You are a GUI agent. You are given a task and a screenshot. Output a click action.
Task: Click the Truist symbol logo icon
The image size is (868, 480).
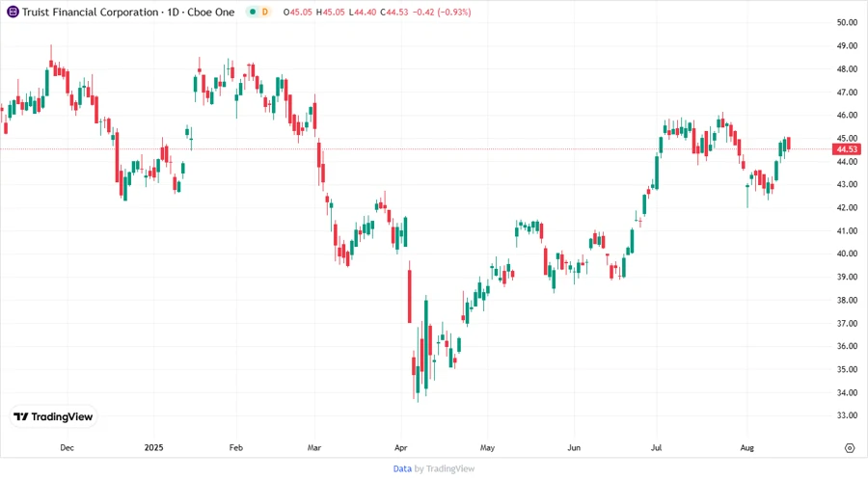point(13,12)
